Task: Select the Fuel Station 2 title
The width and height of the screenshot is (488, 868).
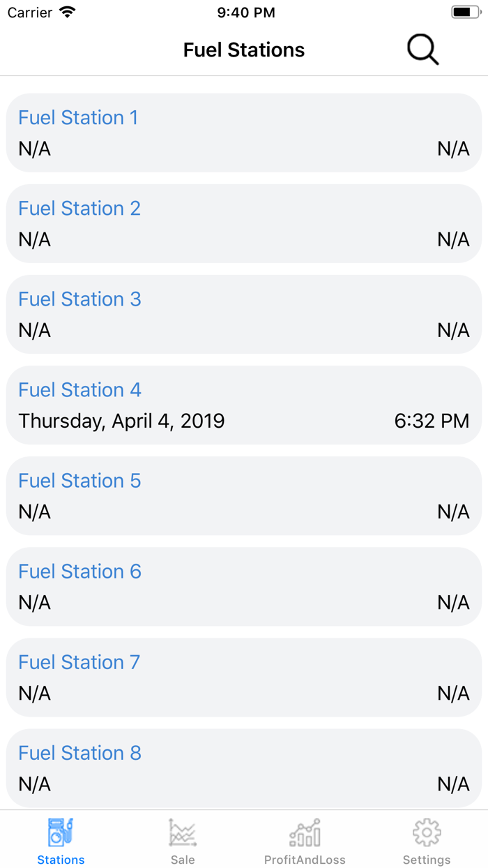Action: tap(79, 209)
